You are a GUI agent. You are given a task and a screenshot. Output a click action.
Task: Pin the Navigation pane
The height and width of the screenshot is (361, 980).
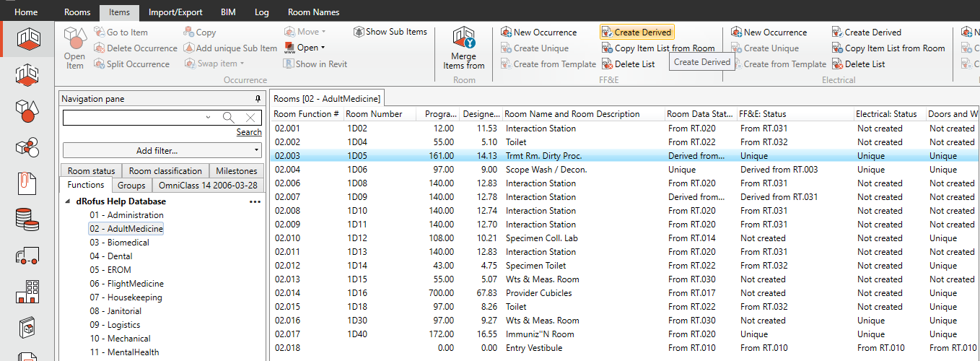coord(258,99)
